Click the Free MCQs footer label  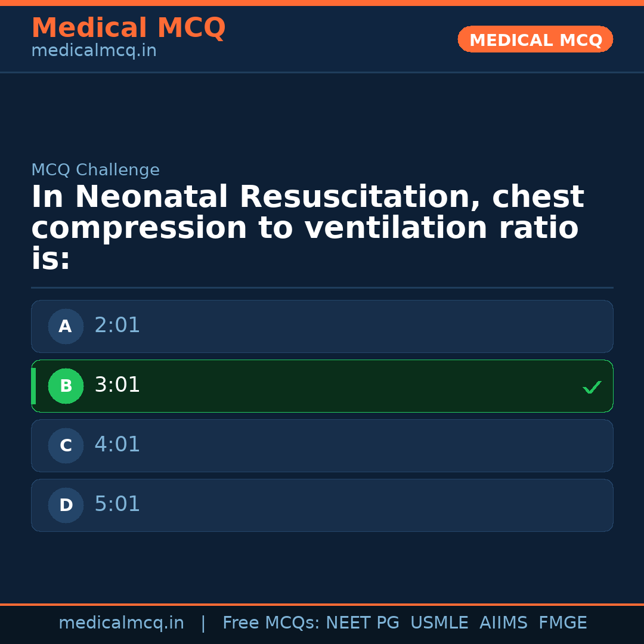271,623
